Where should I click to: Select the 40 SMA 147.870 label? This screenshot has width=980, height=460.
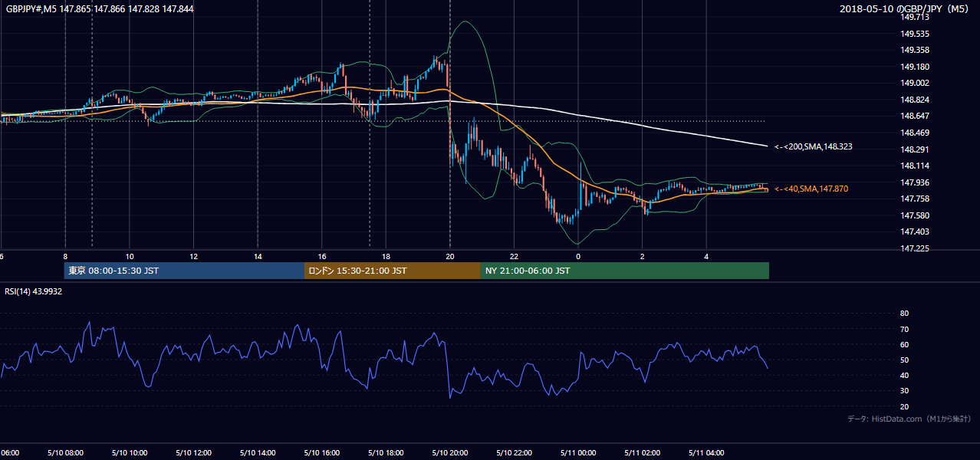[x=811, y=189]
